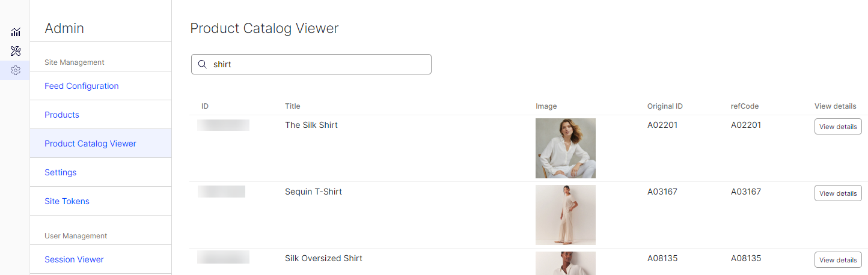Select Original ID cell of Silk Oversized Shirt
Viewport: 868px width, 275px height.
pos(662,258)
